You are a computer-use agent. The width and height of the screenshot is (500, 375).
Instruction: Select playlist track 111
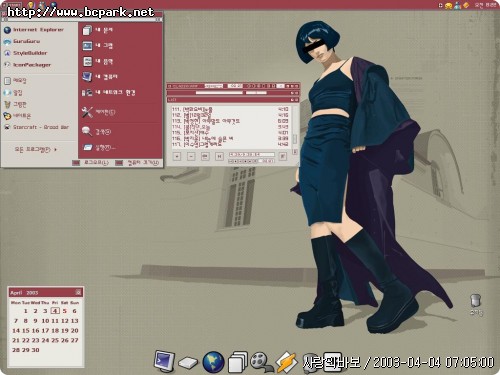pos(230,109)
